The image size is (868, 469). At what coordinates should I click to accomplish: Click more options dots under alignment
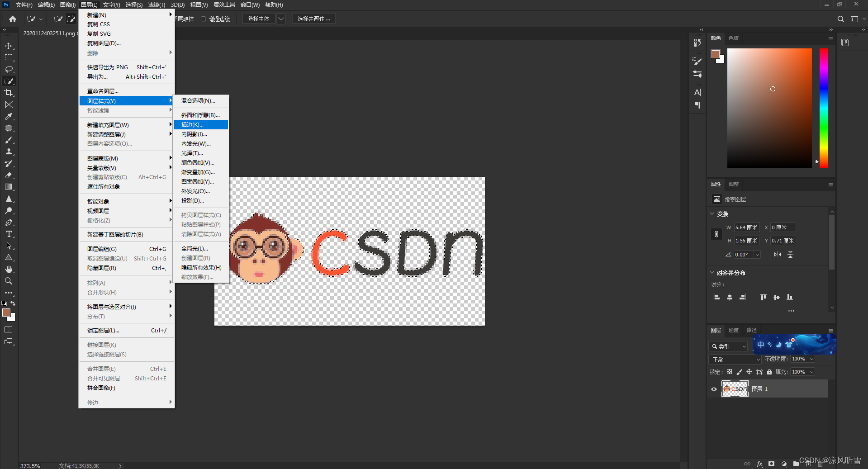791,311
